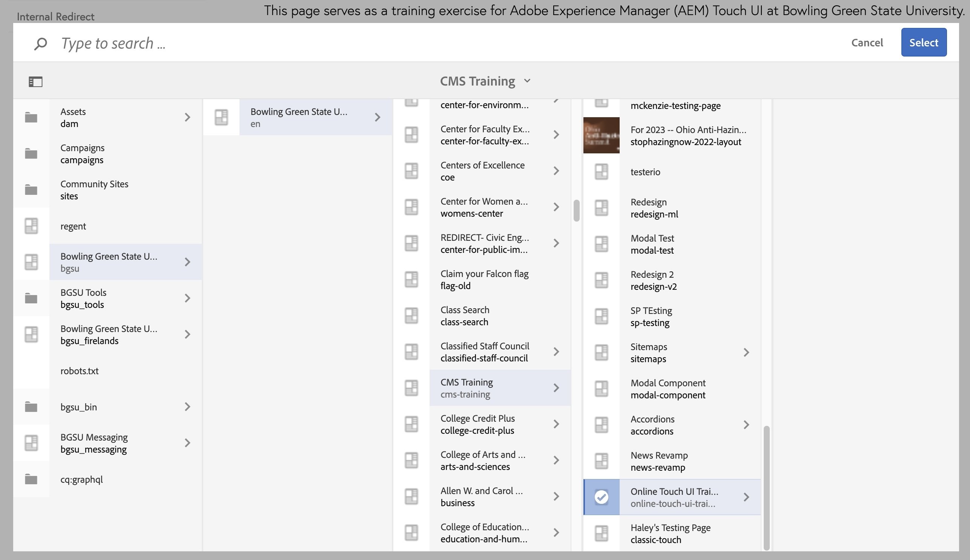Click the page icon beside regent
This screenshot has width=970, height=560.
click(31, 226)
